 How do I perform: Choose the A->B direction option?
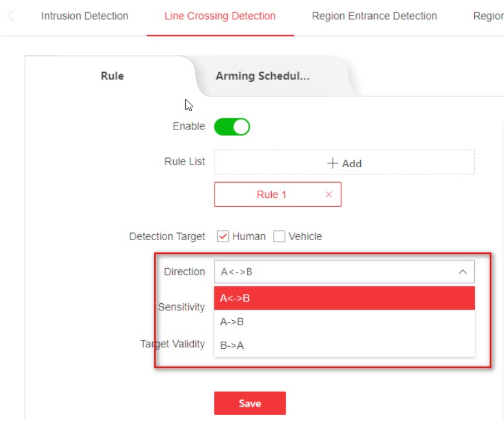click(232, 322)
